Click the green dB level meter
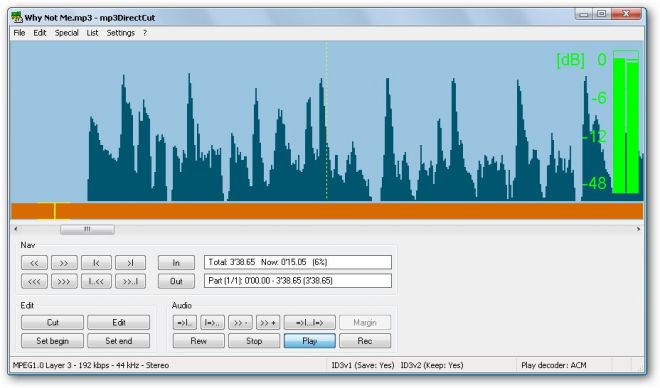This screenshot has height=388, width=660. tap(626, 122)
